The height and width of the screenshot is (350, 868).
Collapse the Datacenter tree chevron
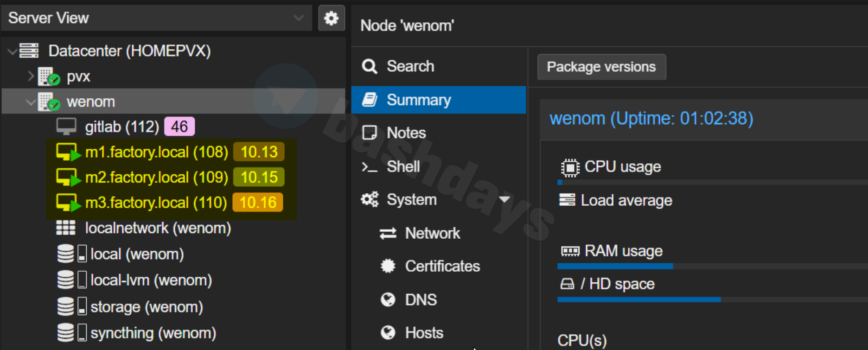coord(13,51)
